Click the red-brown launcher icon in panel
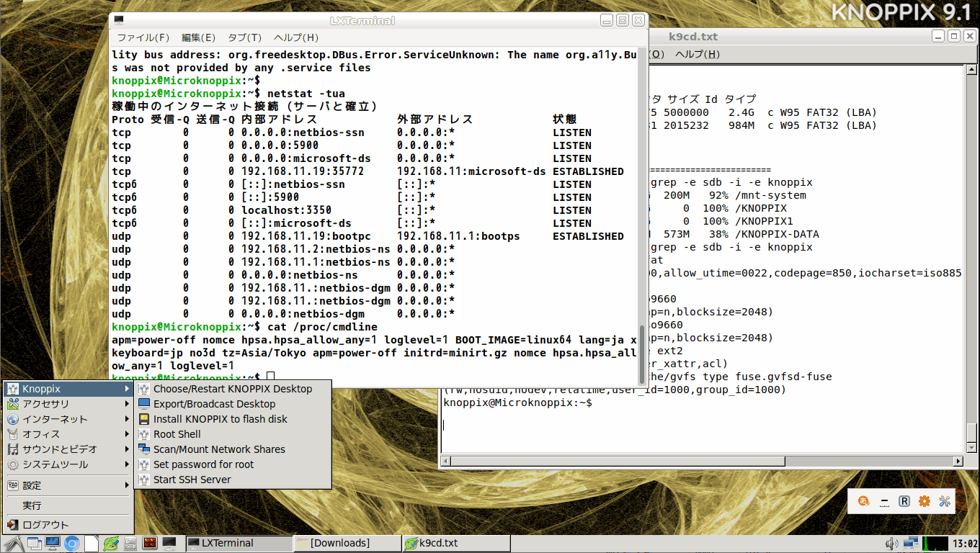The width and height of the screenshot is (980, 553). pos(150,544)
